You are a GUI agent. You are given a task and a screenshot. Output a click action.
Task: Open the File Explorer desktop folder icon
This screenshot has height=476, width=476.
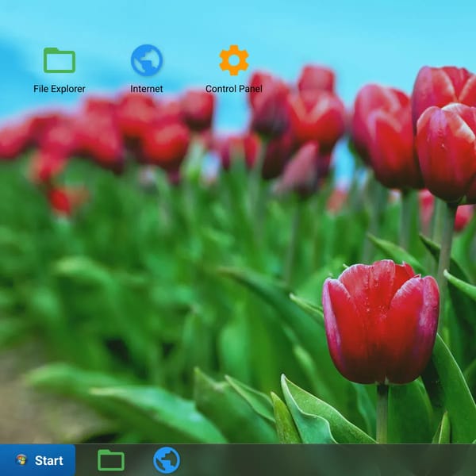[59, 60]
